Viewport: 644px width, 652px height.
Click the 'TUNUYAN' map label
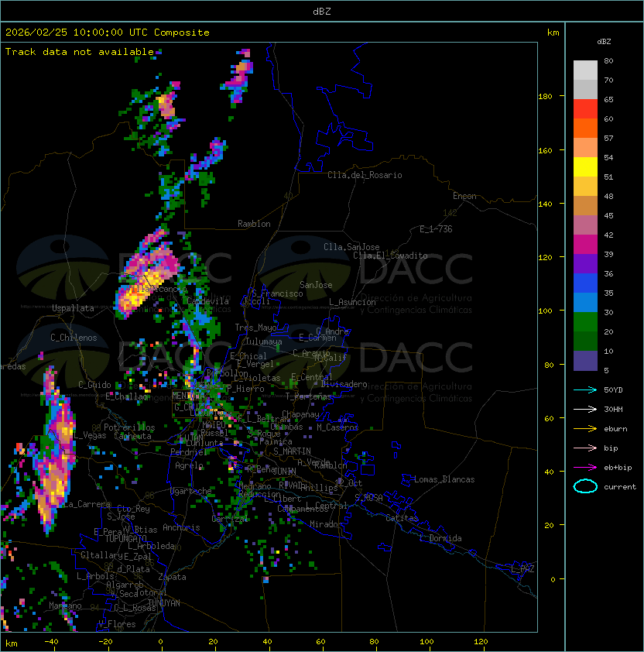[x=164, y=603]
